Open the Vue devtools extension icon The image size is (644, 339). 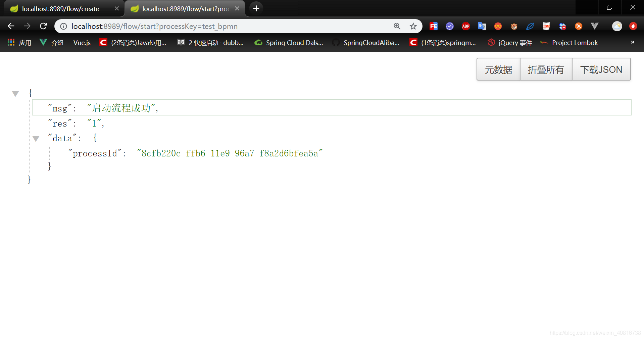coord(595,26)
